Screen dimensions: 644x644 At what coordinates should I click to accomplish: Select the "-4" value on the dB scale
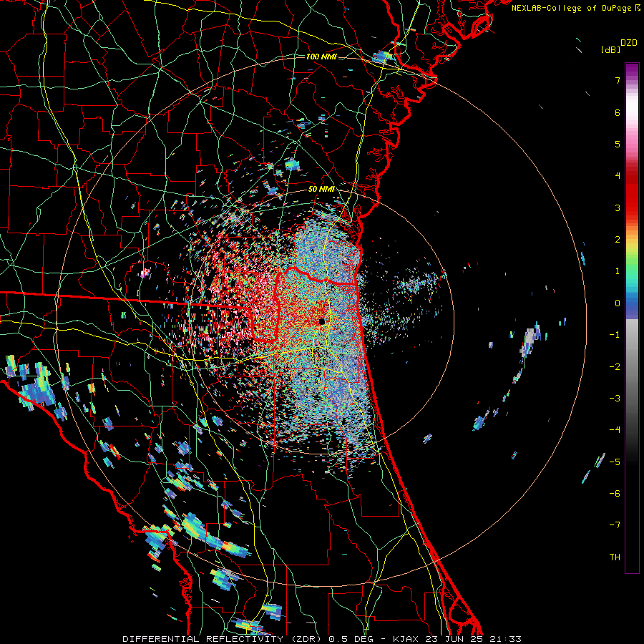point(615,430)
